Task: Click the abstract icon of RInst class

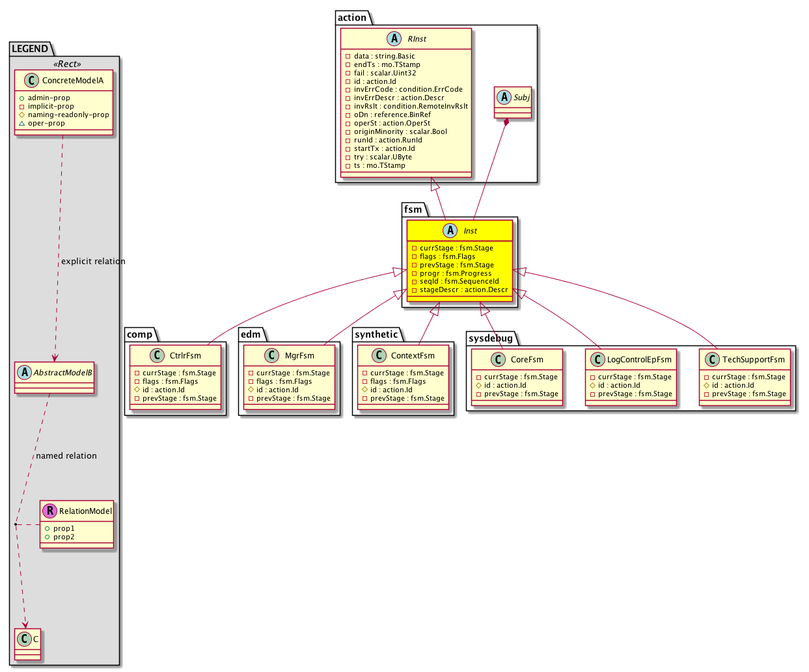Action: tap(395, 38)
